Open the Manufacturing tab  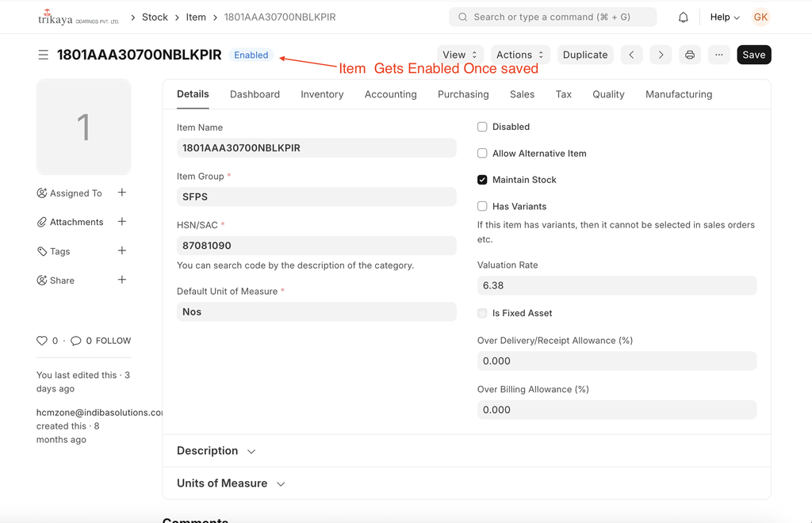679,94
